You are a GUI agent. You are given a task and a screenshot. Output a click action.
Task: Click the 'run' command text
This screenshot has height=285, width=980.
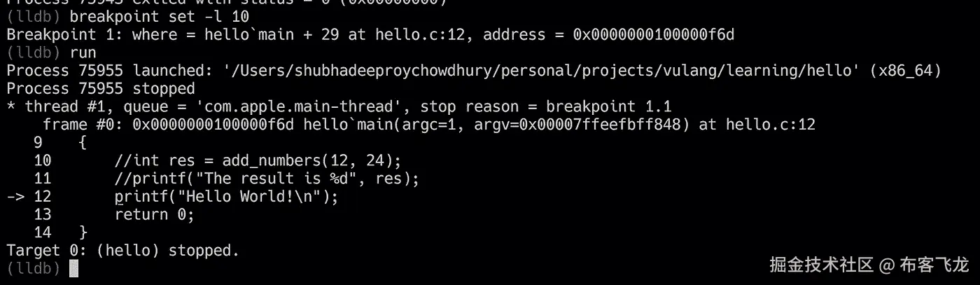pos(83,52)
